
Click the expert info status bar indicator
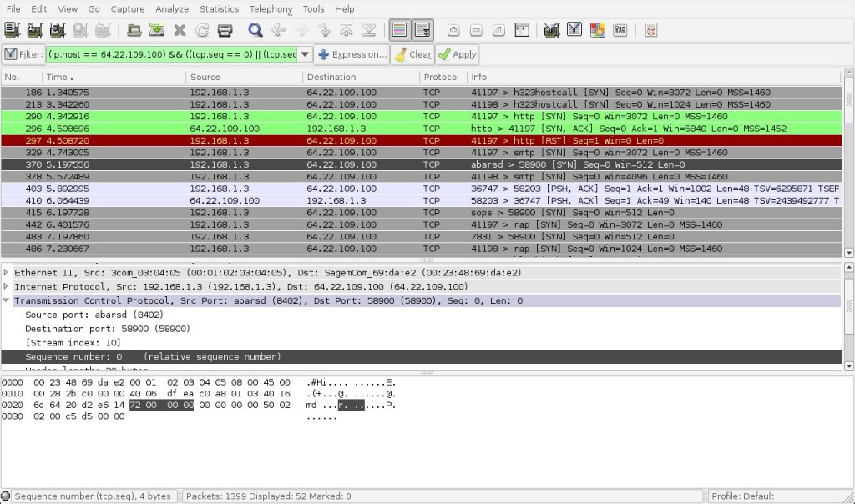point(6,496)
